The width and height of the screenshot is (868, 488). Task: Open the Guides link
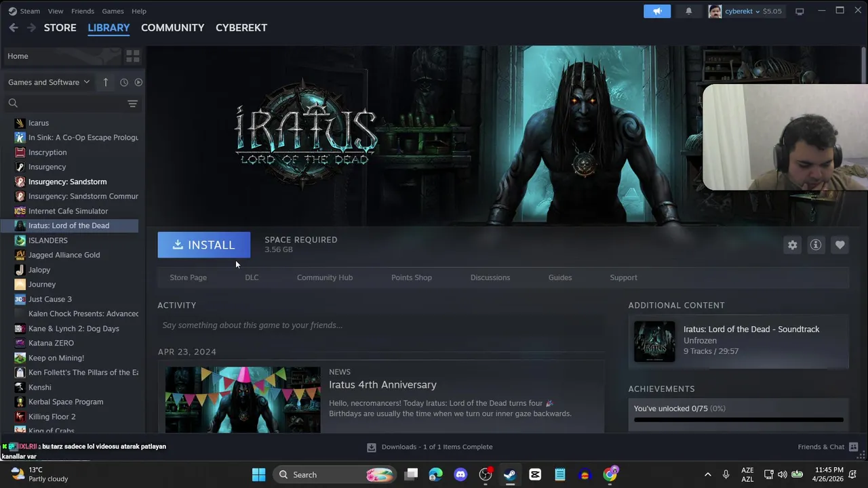tap(560, 277)
